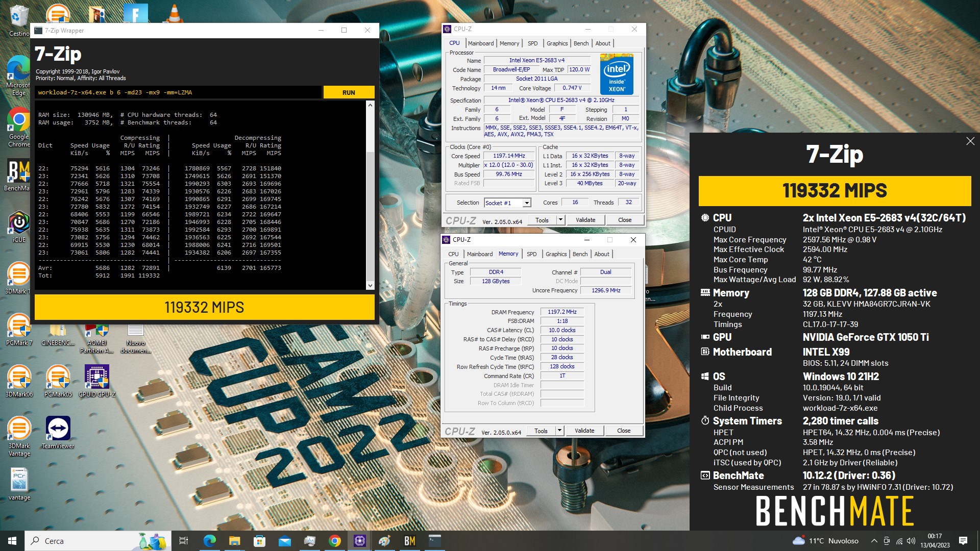Switch to BenchMate taskbar icon
Image resolution: width=980 pixels, height=551 pixels.
(410, 541)
